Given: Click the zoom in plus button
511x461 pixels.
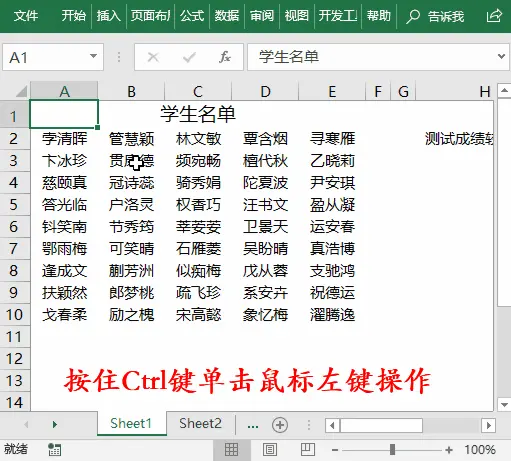Looking at the screenshot, I should (x=449, y=450).
